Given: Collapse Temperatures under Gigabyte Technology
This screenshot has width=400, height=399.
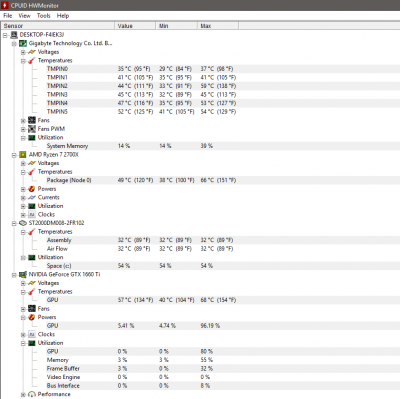Looking at the screenshot, I should pos(23,61).
